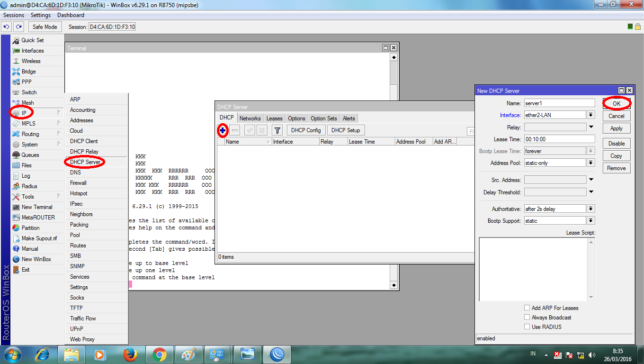This screenshot has width=644, height=364.
Task: Expand the IP submenu in sidebar
Action: (x=59, y=113)
